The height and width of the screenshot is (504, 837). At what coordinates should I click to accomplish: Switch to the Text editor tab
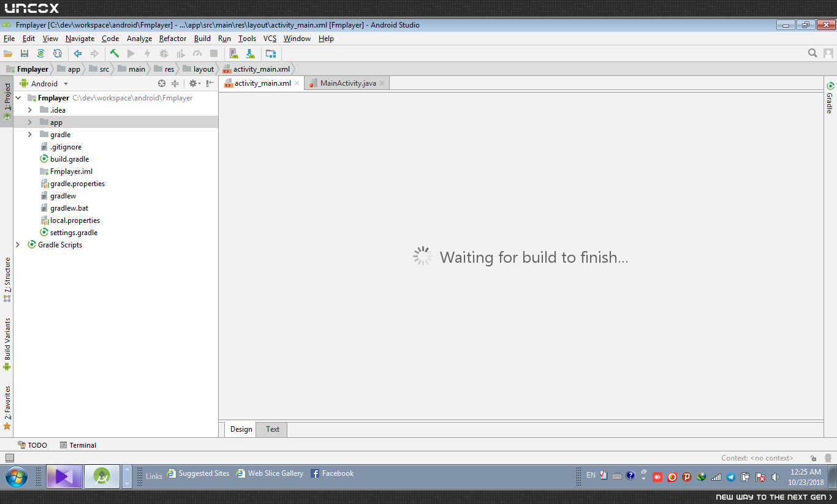273,429
